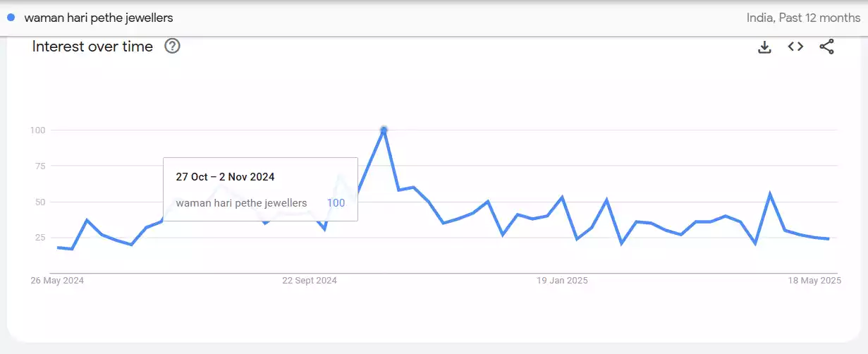Click the blue value 100 in tooltip
The width and height of the screenshot is (868, 354).
pos(336,203)
